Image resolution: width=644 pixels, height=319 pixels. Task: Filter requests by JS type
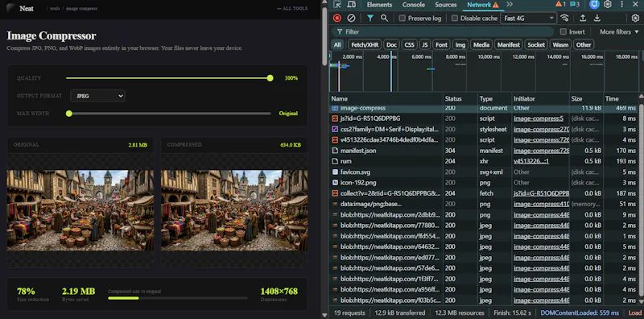click(425, 45)
